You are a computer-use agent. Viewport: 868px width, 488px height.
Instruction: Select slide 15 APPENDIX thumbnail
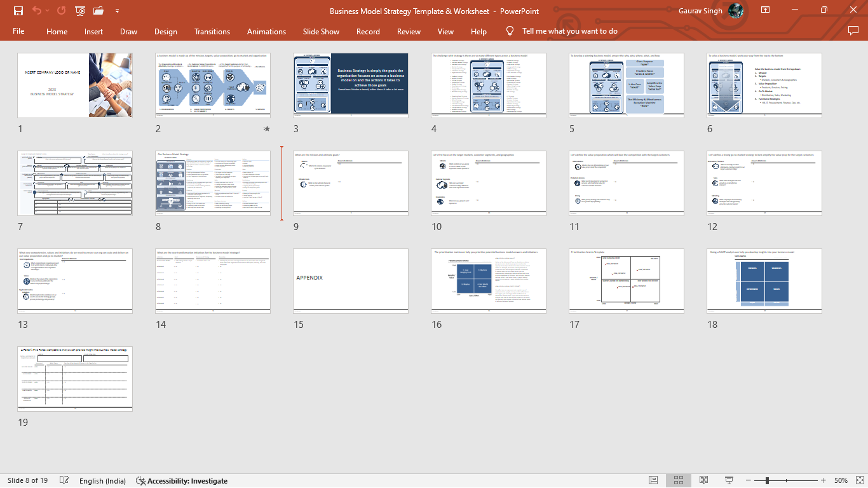351,281
